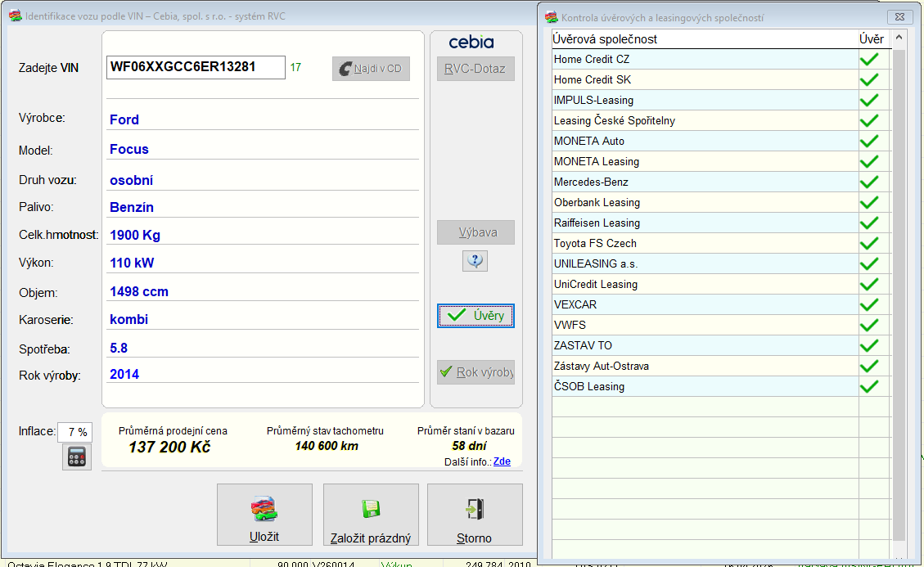The height and width of the screenshot is (567, 924).
Task: Click the Výkon value 110 kW
Action: tap(132, 263)
